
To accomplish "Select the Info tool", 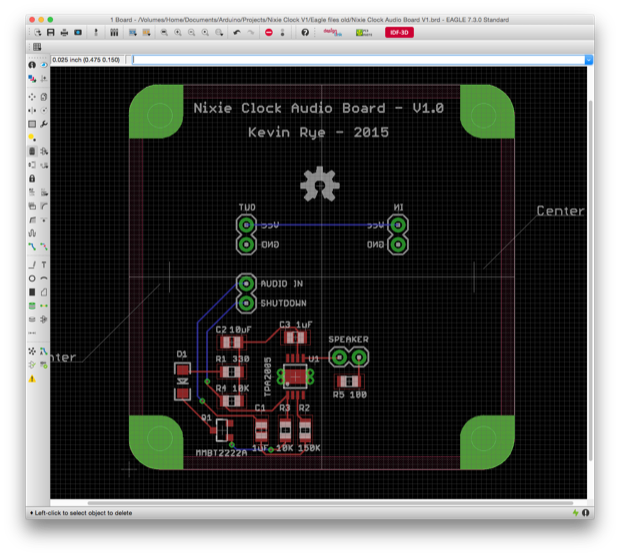I will (32, 65).
